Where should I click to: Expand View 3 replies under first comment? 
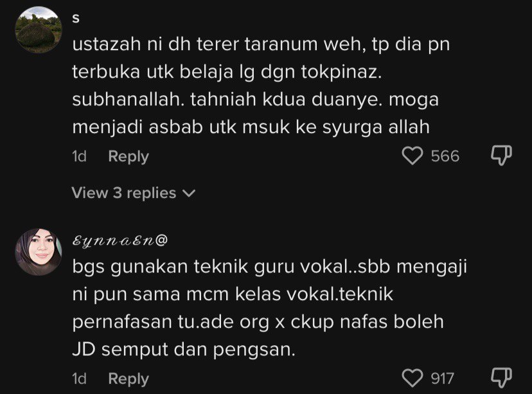[x=134, y=193]
